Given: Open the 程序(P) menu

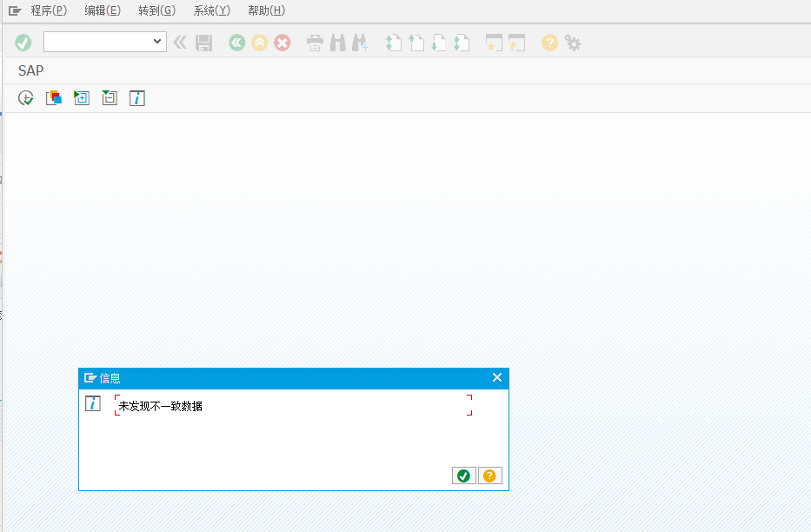Looking at the screenshot, I should click(48, 10).
